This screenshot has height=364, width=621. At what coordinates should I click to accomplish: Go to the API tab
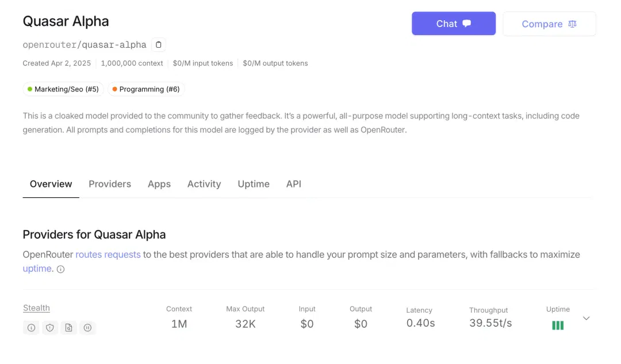[294, 184]
